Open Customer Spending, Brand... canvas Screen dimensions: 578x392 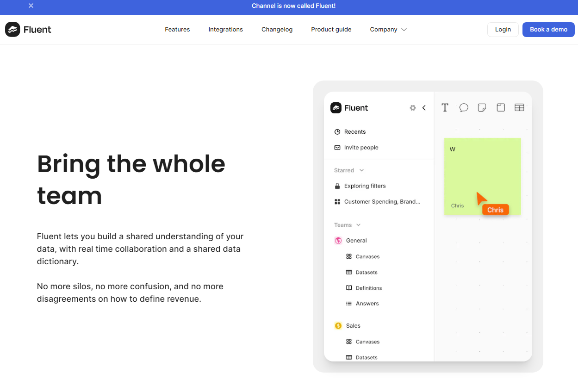tap(382, 202)
